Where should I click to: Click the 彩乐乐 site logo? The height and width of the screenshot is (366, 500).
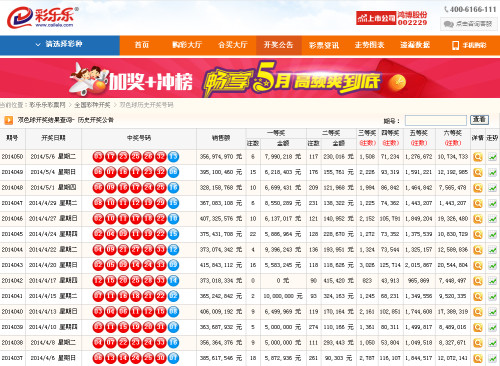(43, 17)
